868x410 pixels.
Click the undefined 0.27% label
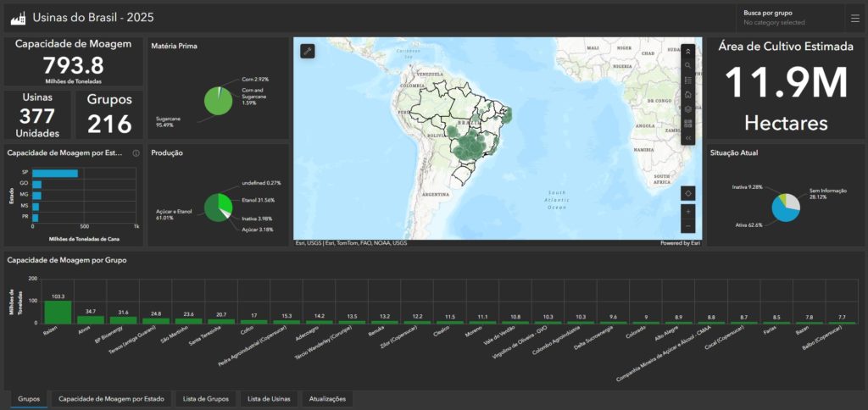pyautogui.click(x=261, y=183)
